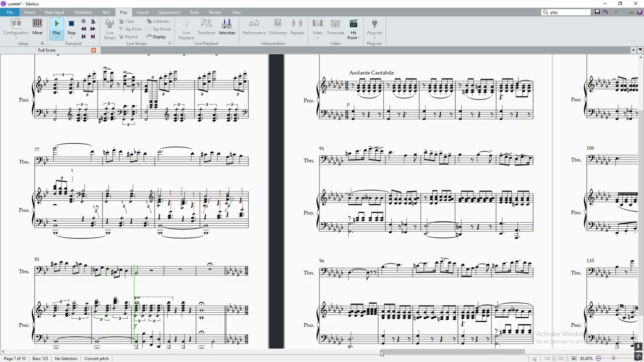Click Page 7 of 10 status
Screen dimensions: 644x362
point(15,358)
